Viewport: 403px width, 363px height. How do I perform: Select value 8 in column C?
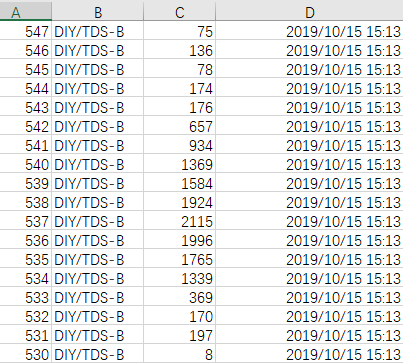point(179,354)
